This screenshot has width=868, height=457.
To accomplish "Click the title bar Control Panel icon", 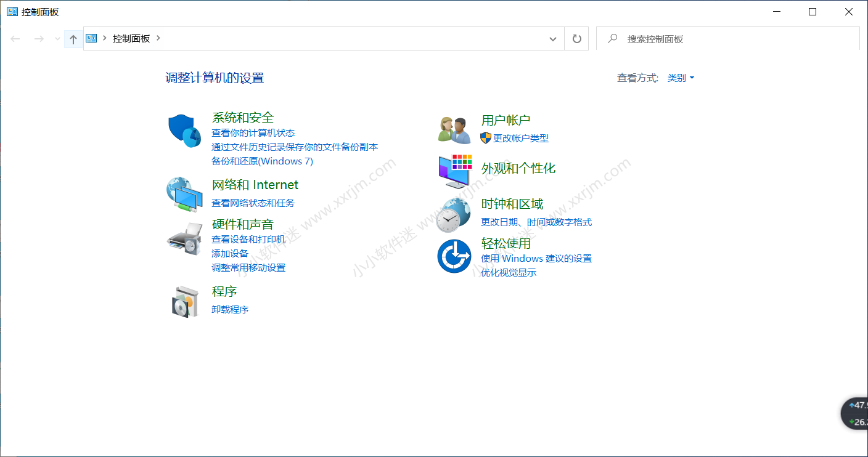I will [12, 12].
